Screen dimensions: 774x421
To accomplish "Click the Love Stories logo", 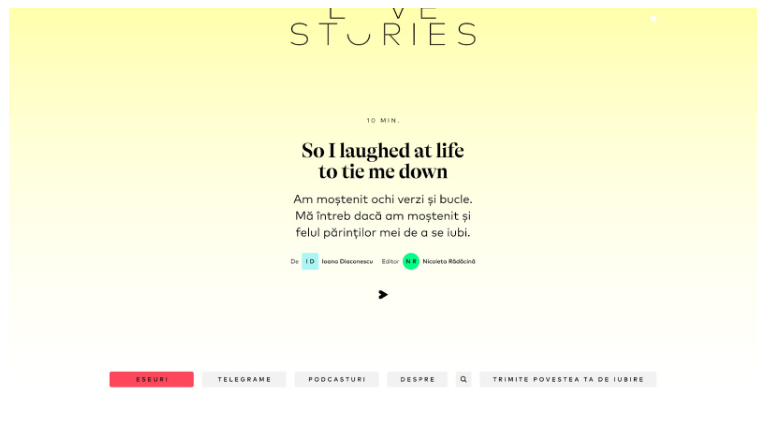I will (383, 28).
